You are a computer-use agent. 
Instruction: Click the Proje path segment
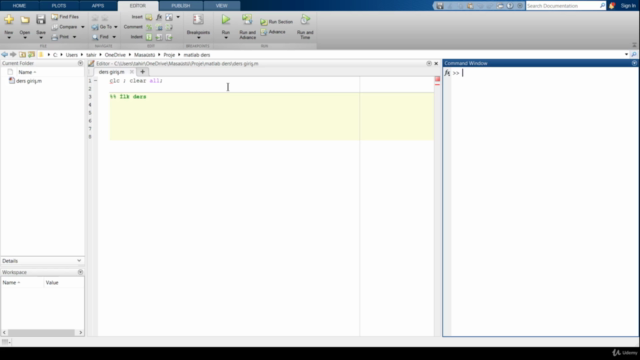pos(169,55)
